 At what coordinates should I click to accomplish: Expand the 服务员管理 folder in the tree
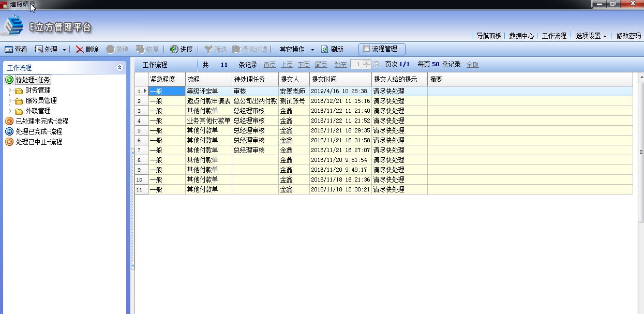point(10,100)
